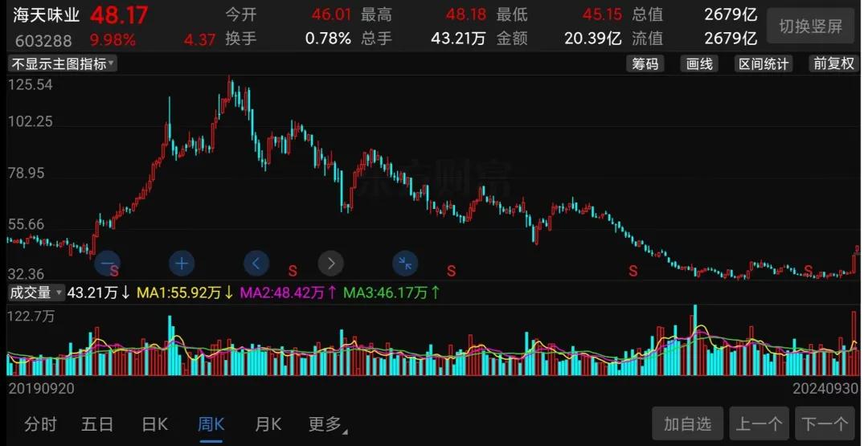Go to previous stock with 上一个
This screenshot has width=868, height=446.
(x=759, y=424)
